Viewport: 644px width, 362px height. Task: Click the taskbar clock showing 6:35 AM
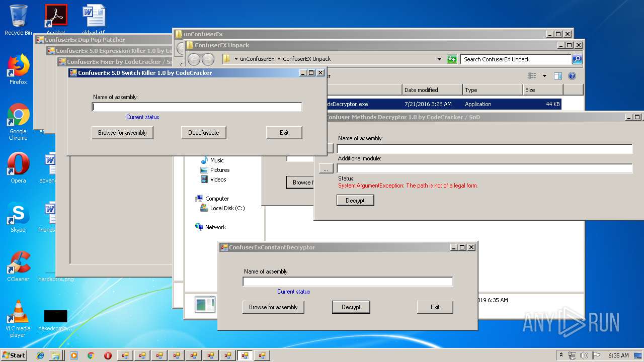click(618, 355)
